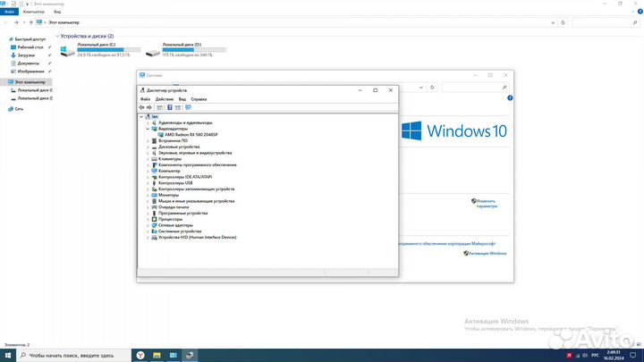
Task: Click the Дисковые устройства category icon
Action: click(155, 147)
